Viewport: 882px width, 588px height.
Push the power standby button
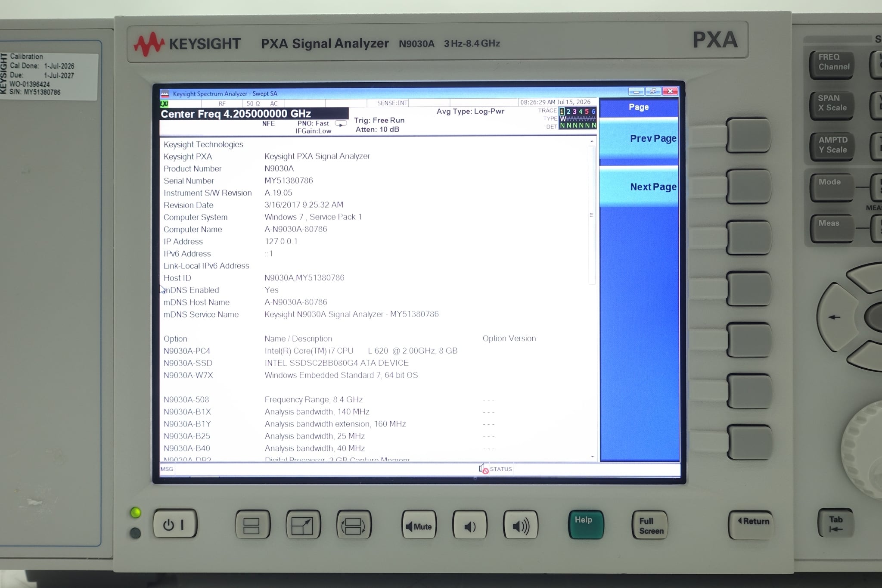coord(175,524)
